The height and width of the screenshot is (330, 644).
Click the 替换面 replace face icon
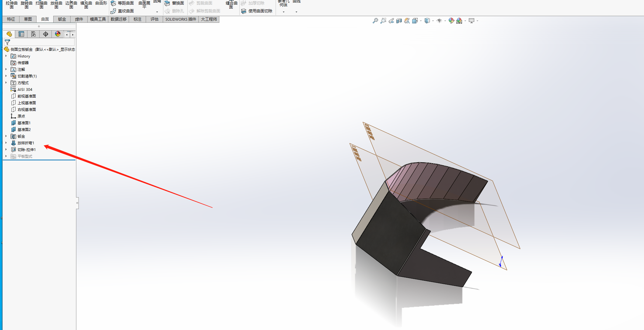coord(167,3)
